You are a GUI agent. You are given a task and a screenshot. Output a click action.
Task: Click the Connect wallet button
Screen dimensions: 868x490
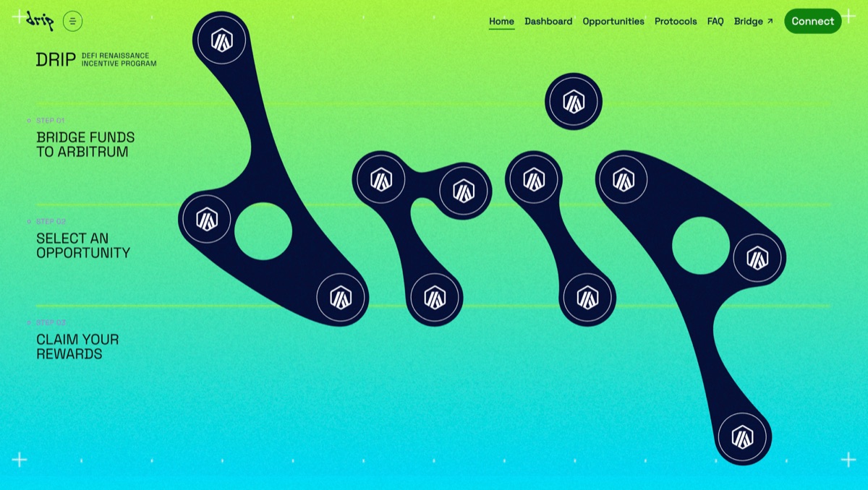(x=812, y=21)
